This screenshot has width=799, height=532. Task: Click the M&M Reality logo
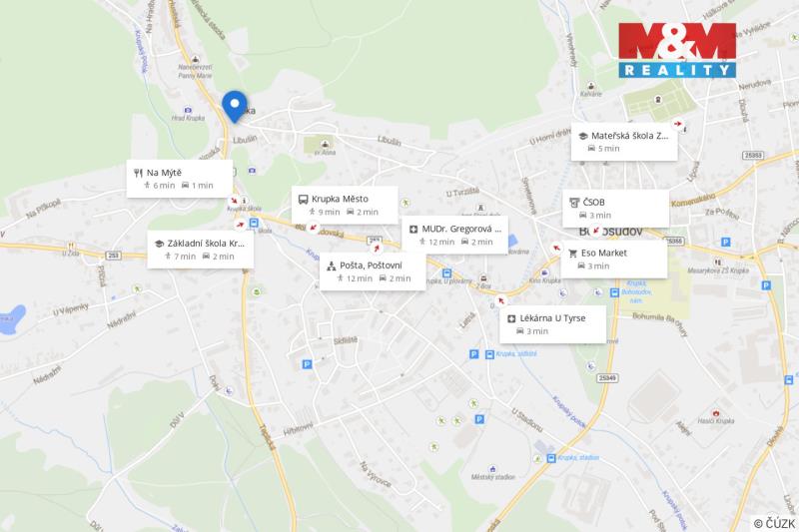click(x=677, y=50)
